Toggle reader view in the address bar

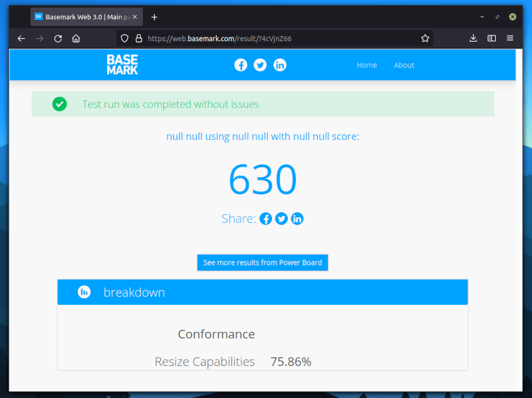[492, 39]
